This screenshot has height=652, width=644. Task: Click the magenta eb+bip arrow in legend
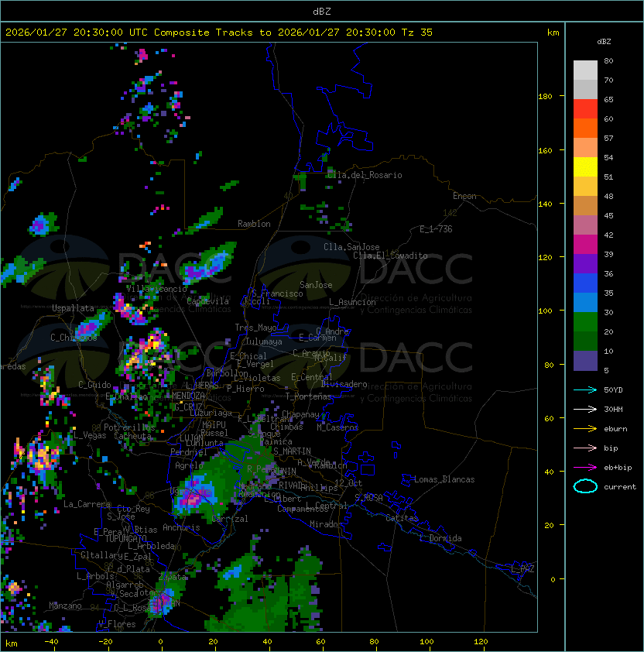pos(585,468)
